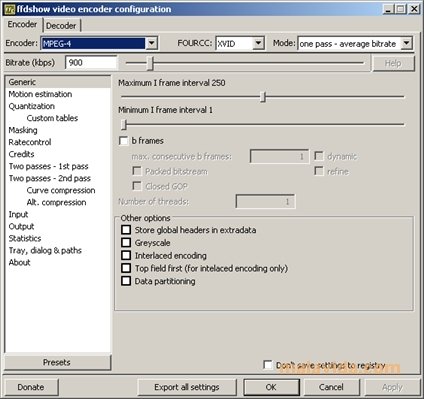Enable the b frames checkbox
This screenshot has width=424, height=399.
123,141
